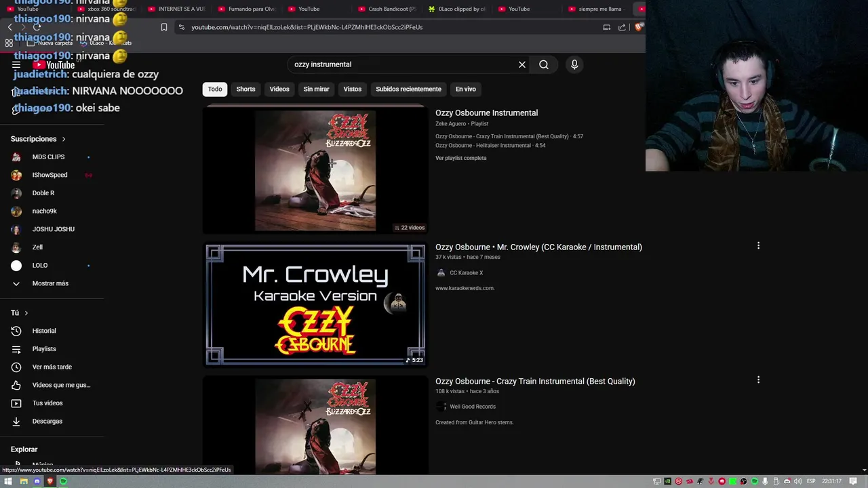This screenshot has height=488, width=868.
Task: Open Well Good Records channel avatar
Action: pyautogui.click(x=441, y=407)
